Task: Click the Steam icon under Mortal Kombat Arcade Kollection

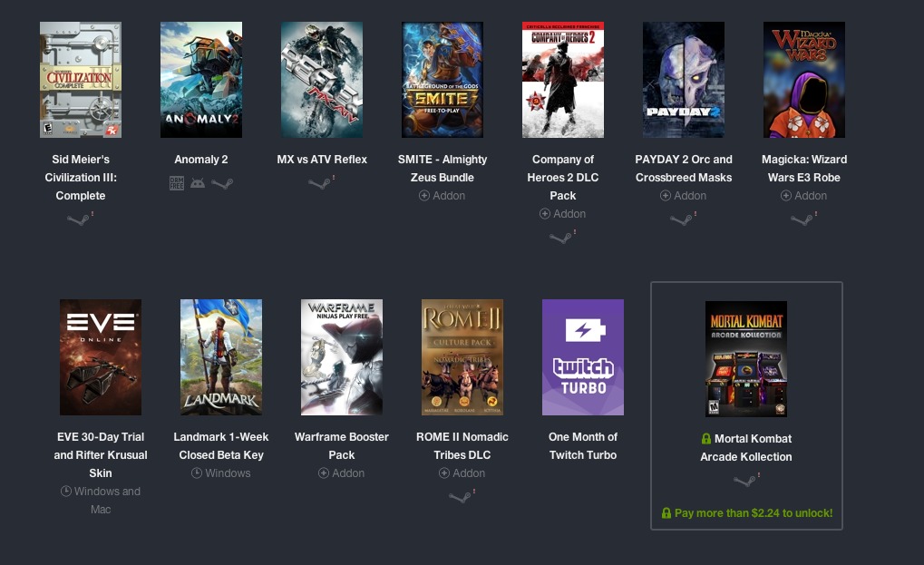Action: [x=744, y=481]
